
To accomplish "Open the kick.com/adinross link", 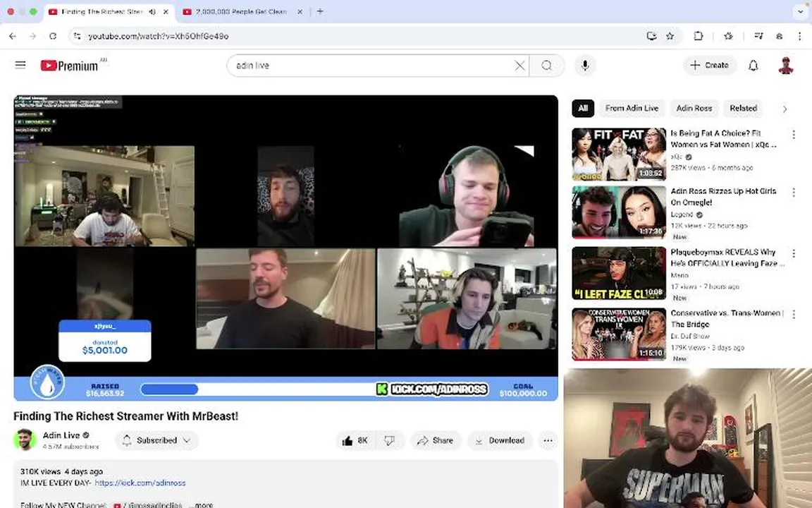I will [140, 483].
